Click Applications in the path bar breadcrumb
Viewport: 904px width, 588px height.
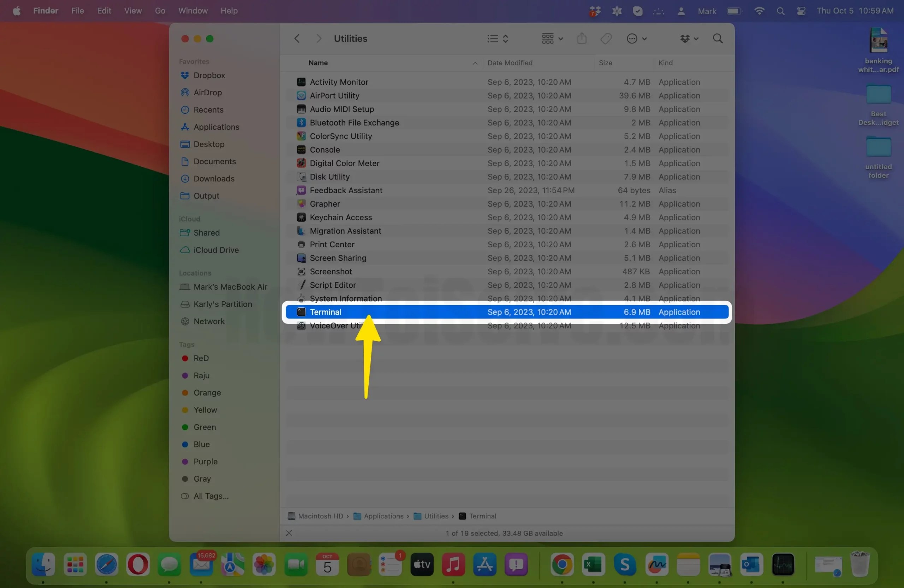click(385, 516)
